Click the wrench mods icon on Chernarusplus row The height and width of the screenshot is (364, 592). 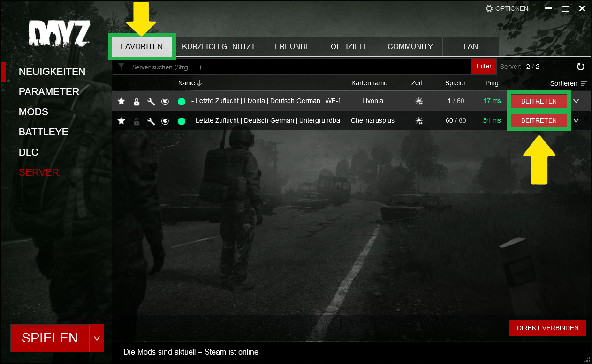[x=151, y=121]
